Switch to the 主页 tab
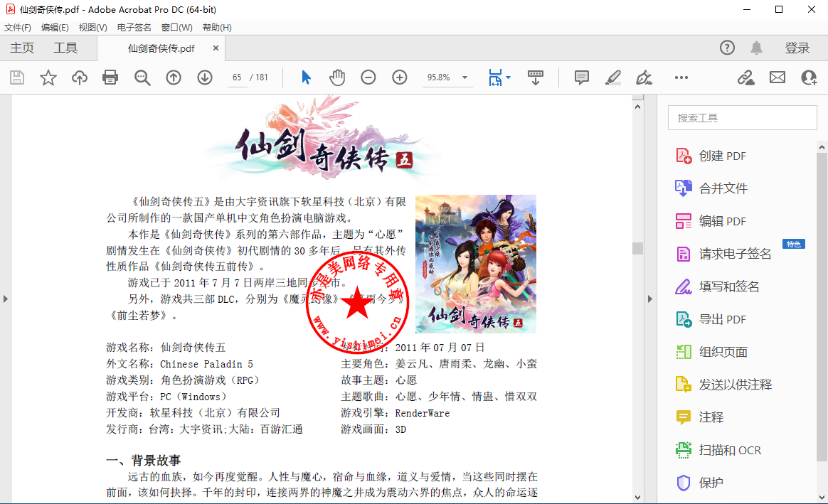The height and width of the screenshot is (504, 828). coord(22,48)
